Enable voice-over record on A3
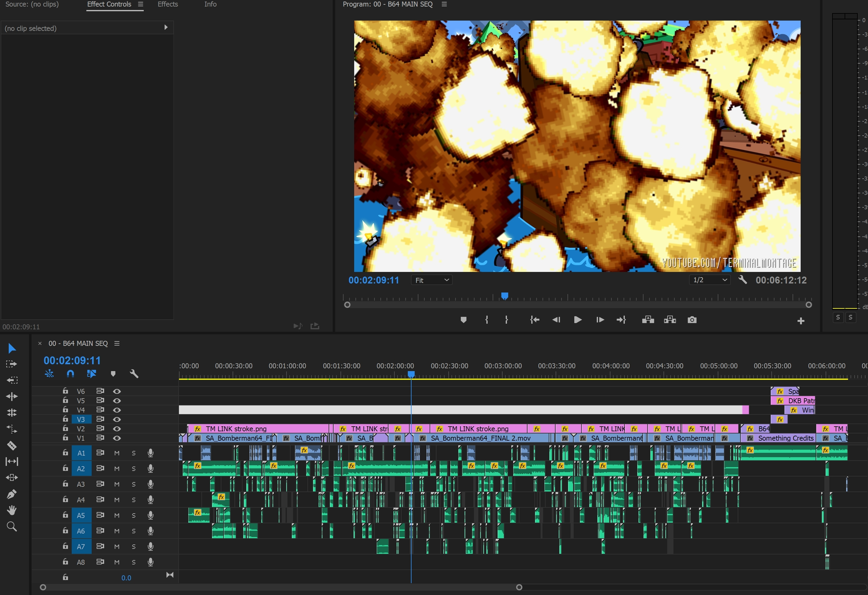Screen dimensions: 868x595 (151, 484)
